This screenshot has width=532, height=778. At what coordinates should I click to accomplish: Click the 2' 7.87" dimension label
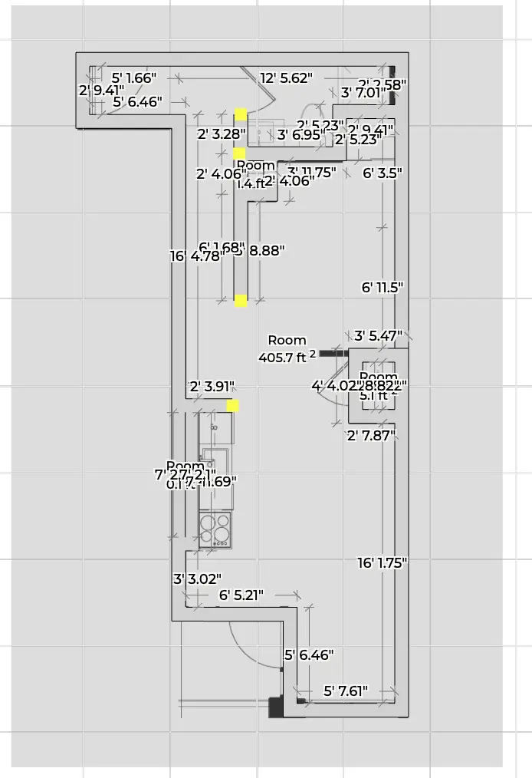[371, 436]
